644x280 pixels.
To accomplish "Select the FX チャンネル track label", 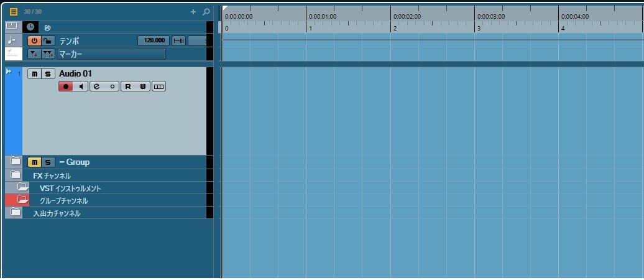I will pos(52,176).
